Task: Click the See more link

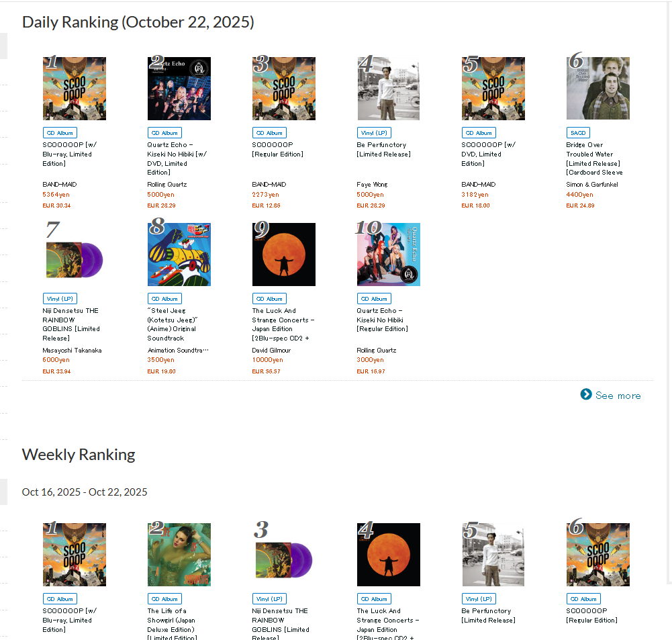Action: (x=618, y=396)
